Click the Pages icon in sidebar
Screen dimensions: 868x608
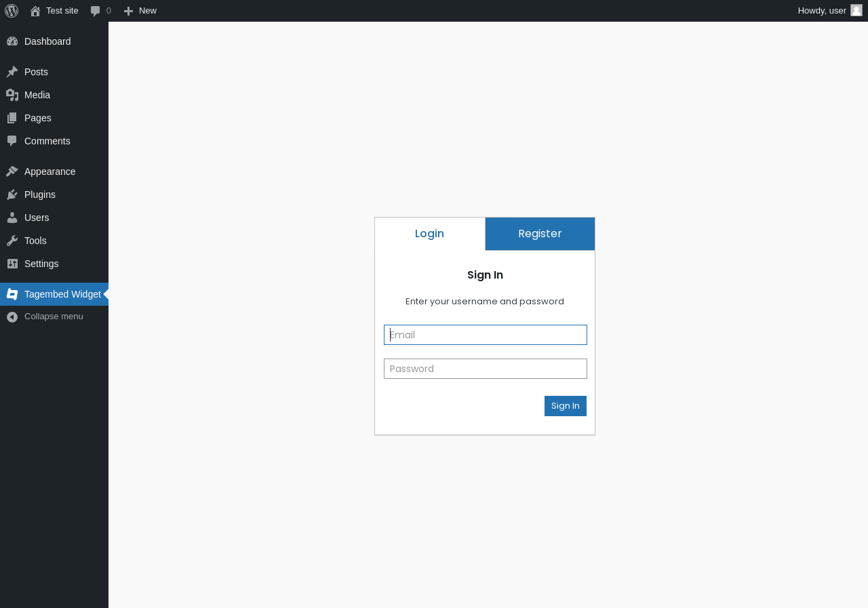pyautogui.click(x=12, y=118)
